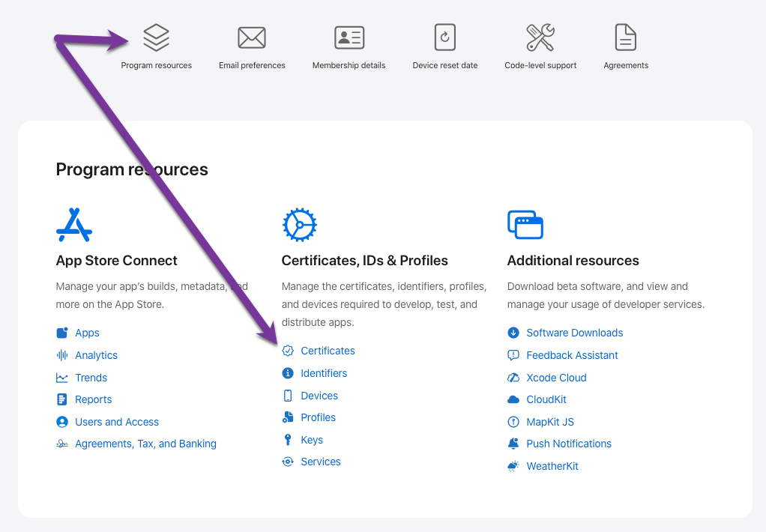Click the MapKit JS compass icon
766x532 pixels.
coord(513,422)
